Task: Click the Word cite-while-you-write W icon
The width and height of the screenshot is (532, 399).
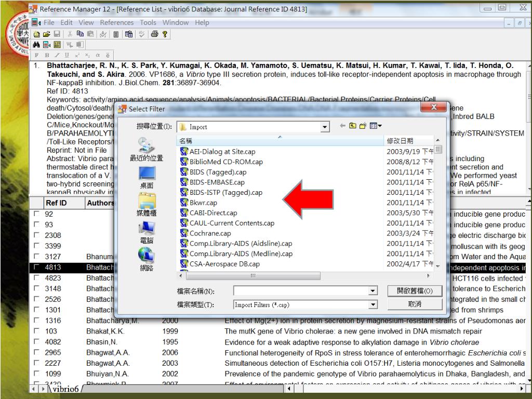Action: (70, 45)
